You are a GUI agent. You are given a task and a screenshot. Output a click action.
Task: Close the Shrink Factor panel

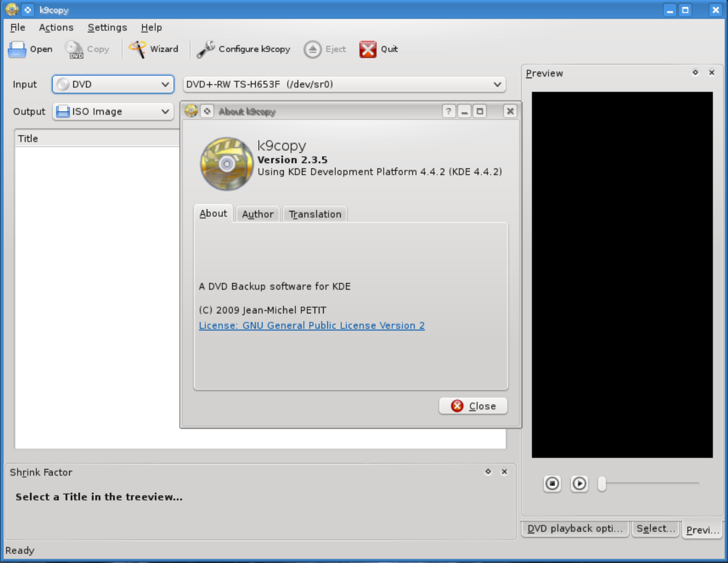point(504,472)
